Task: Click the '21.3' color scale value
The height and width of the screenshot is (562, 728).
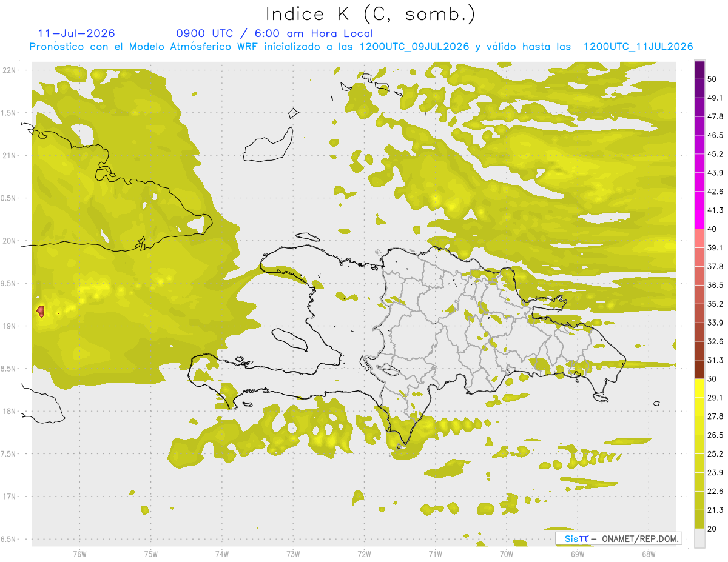Action: click(x=715, y=510)
